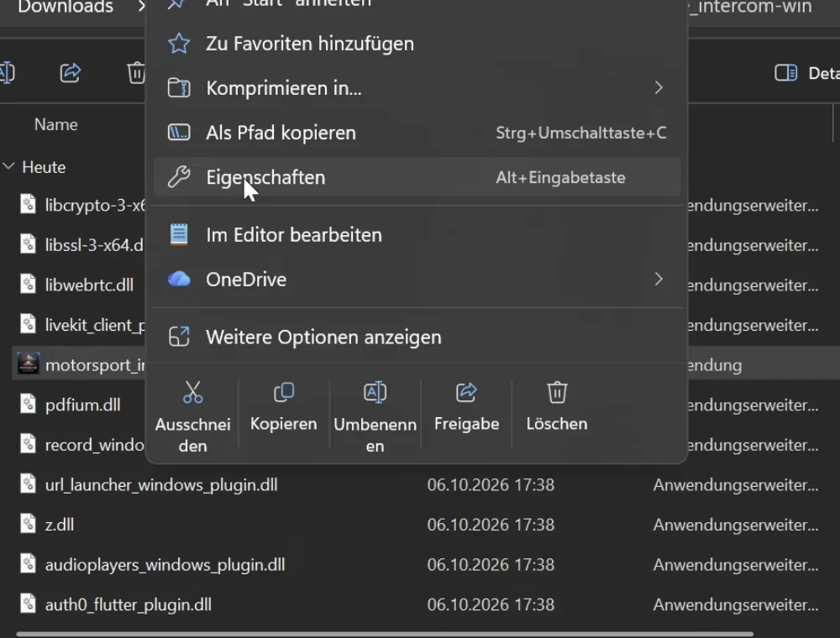Click the type cell of auth0_flutter_plugin.dll
The height and width of the screenshot is (638, 840).
click(x=736, y=604)
